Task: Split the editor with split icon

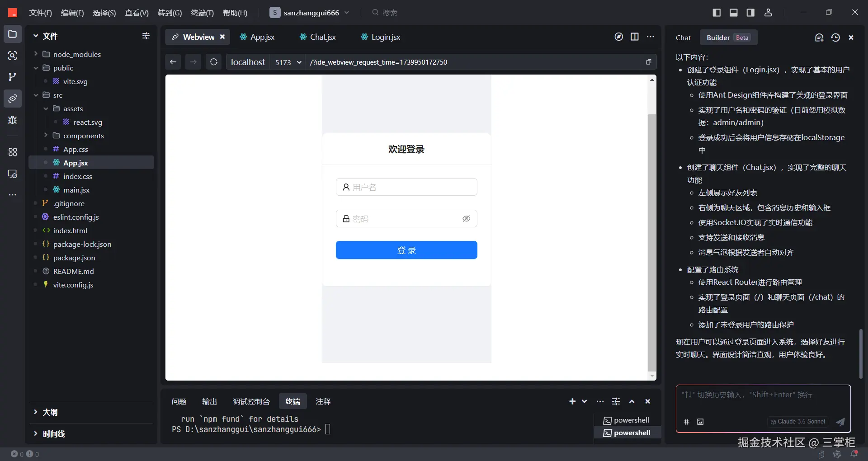Action: pyautogui.click(x=635, y=37)
